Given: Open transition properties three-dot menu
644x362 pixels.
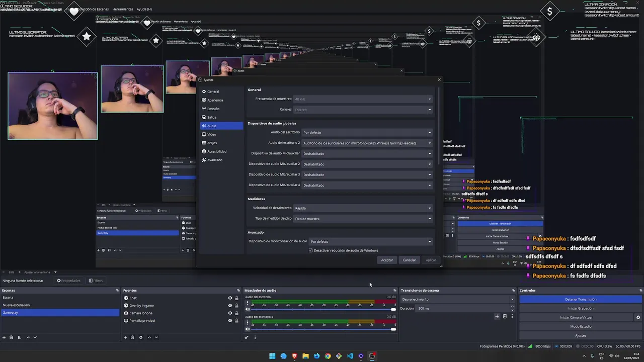Looking at the screenshot, I should 512,316.
